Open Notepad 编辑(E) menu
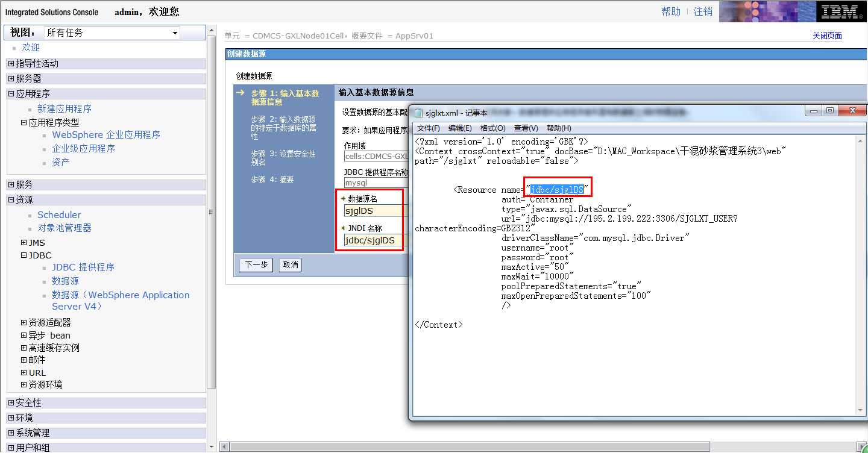The height and width of the screenshot is (453, 868). pyautogui.click(x=460, y=128)
